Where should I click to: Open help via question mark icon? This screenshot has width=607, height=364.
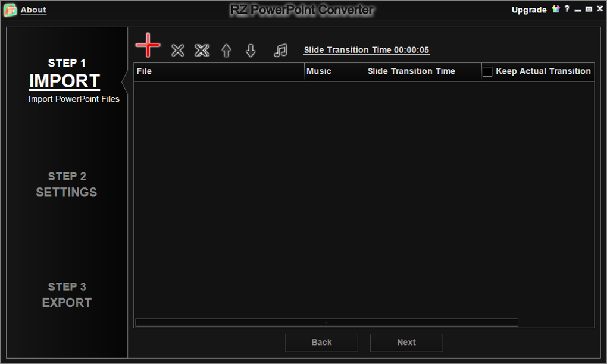click(x=567, y=8)
